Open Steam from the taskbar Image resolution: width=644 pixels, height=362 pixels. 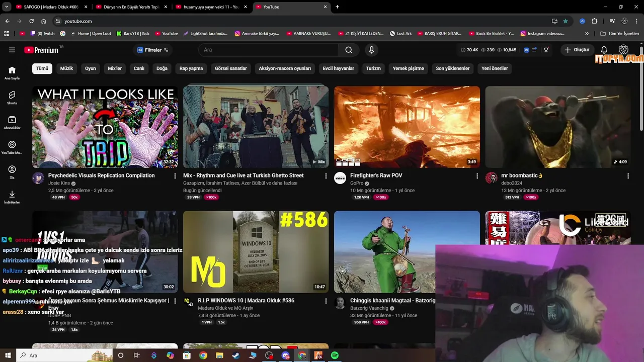[x=236, y=355]
